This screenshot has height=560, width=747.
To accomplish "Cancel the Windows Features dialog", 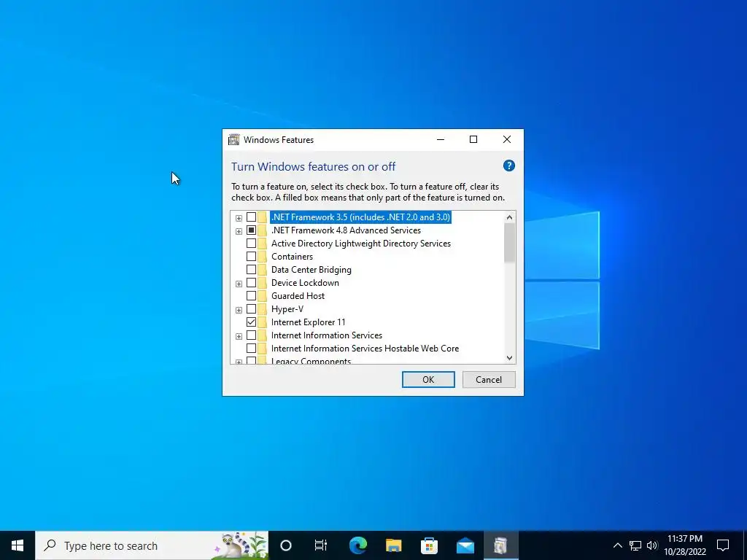I will pos(489,379).
